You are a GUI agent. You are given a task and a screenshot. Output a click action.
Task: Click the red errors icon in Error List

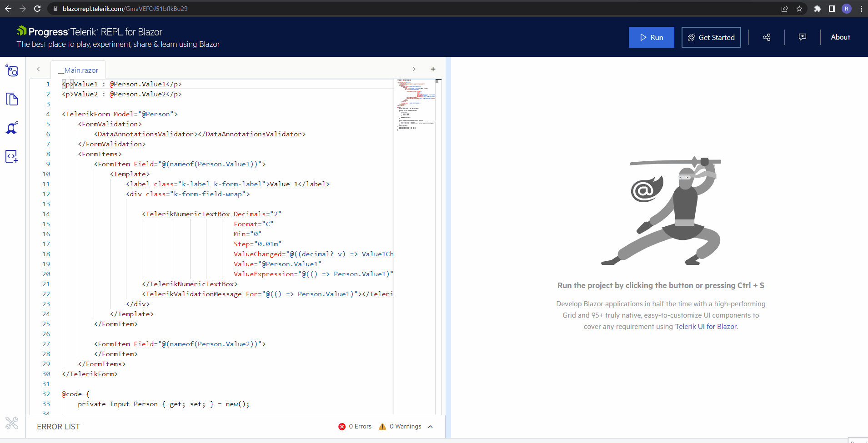tap(342, 427)
